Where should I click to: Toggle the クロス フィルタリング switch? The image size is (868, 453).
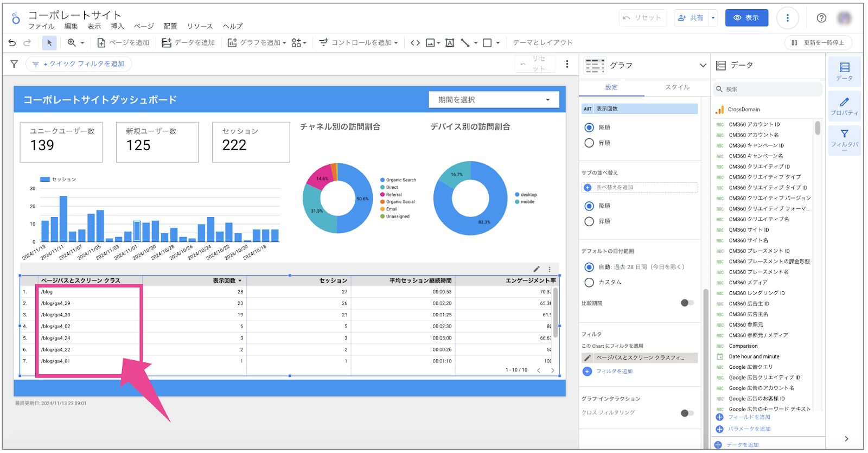coord(687,413)
